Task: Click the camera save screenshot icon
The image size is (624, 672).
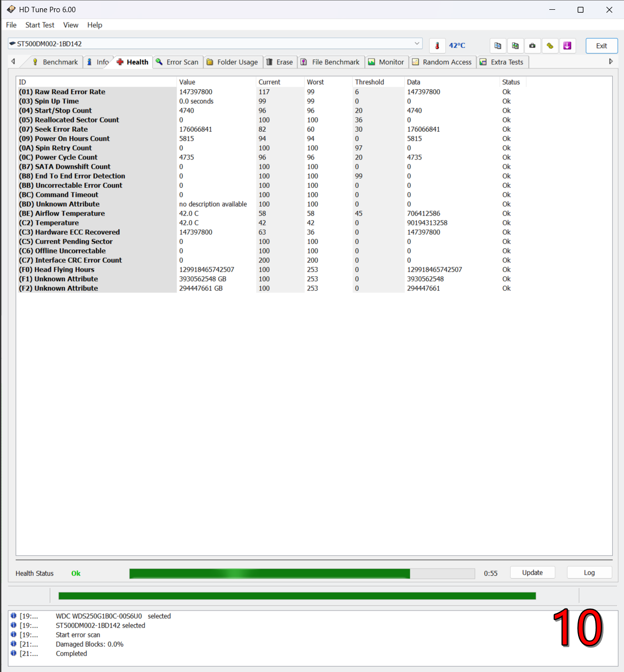Action: (532, 45)
